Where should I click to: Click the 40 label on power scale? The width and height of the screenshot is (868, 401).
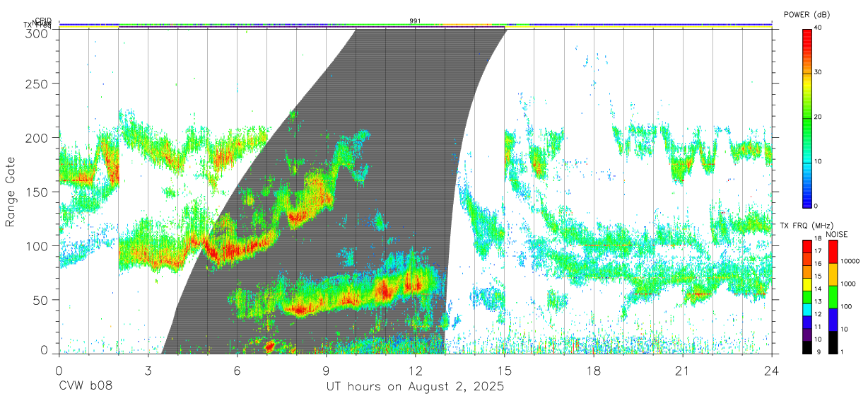pyautogui.click(x=819, y=27)
